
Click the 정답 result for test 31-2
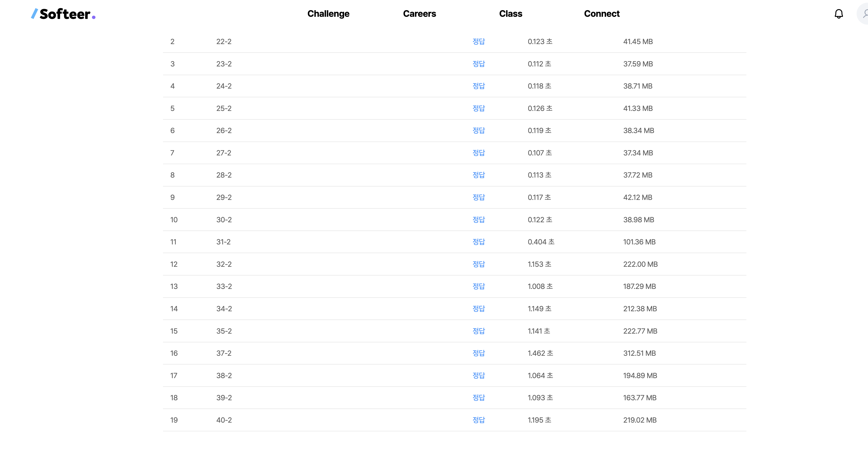click(478, 242)
